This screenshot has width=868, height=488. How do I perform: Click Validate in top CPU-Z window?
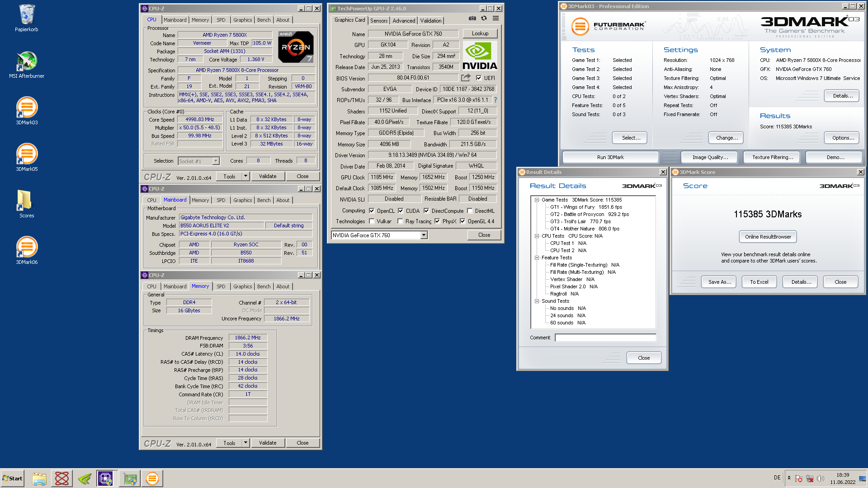coord(268,176)
